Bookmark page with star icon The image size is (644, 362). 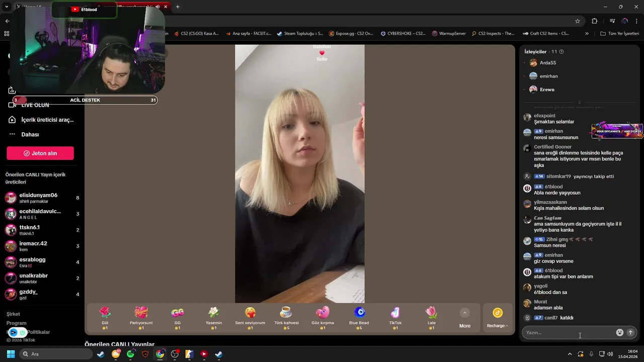coord(578,21)
